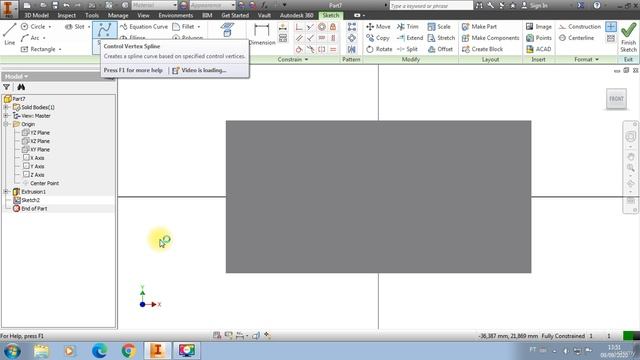Toggle Center Point format button
This screenshot has height=360, width=640.
(611, 27)
